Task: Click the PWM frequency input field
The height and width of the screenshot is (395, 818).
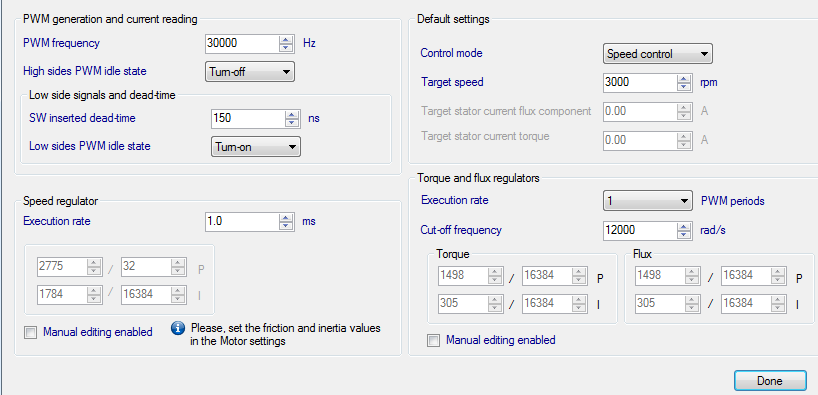Action: [x=243, y=43]
